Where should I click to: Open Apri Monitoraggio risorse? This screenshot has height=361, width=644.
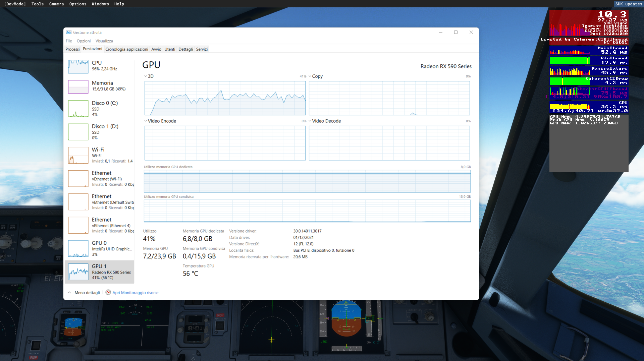tap(135, 292)
